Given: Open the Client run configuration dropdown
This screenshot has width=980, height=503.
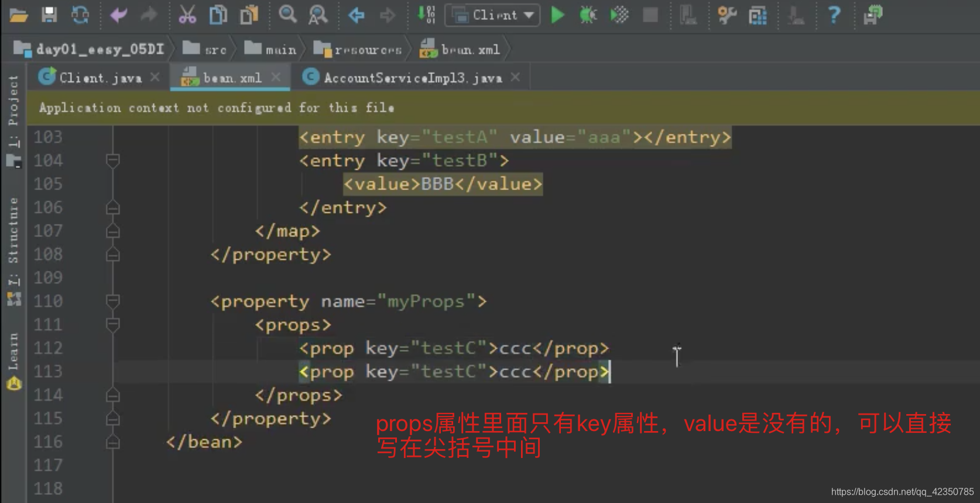Looking at the screenshot, I should 493,15.
